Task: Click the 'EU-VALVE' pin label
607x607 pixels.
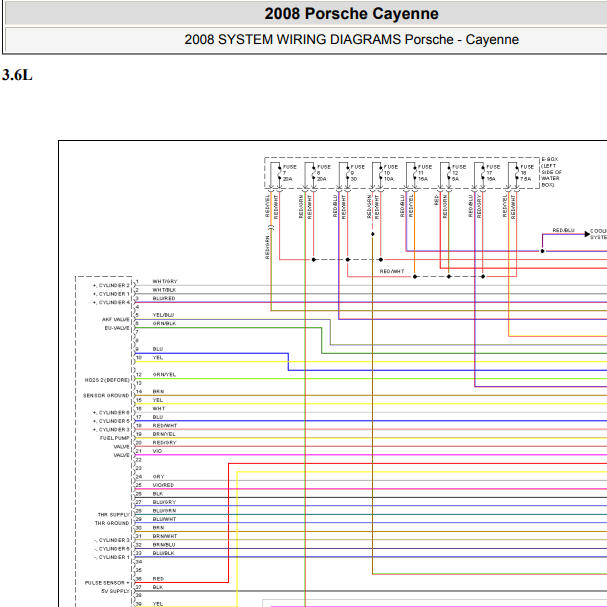Action: tap(117, 328)
